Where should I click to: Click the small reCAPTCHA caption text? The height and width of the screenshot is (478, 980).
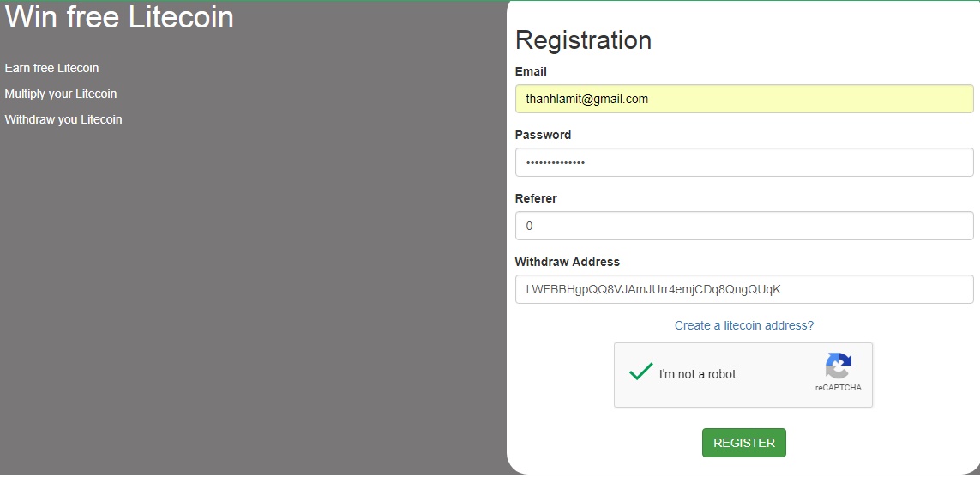[x=838, y=388]
